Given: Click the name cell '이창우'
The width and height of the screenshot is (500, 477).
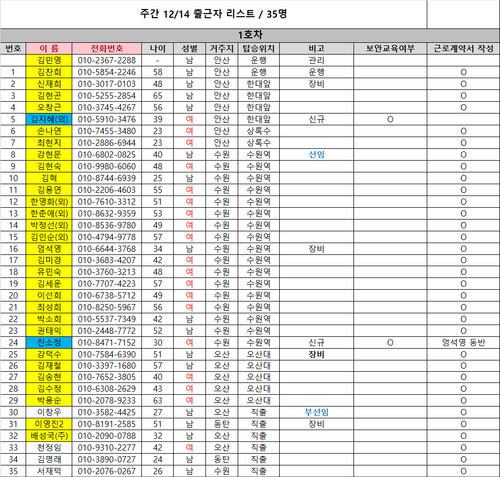Looking at the screenshot, I should pos(49,412).
